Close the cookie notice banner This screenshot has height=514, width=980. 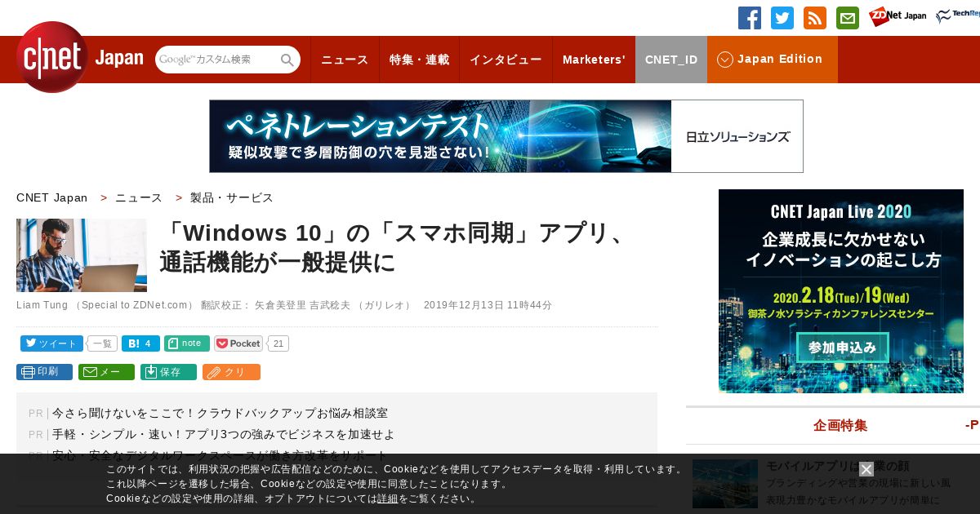[x=866, y=469]
